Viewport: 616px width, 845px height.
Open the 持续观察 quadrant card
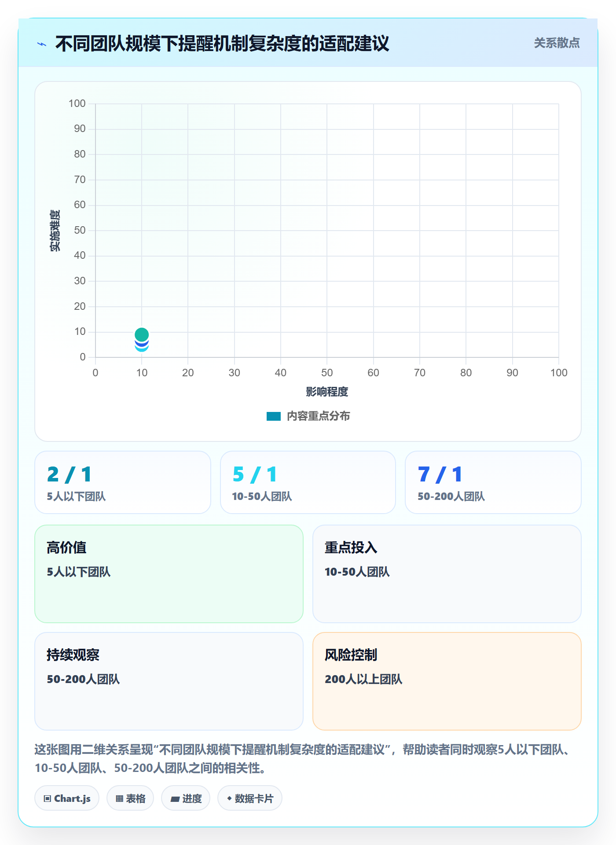click(169, 681)
